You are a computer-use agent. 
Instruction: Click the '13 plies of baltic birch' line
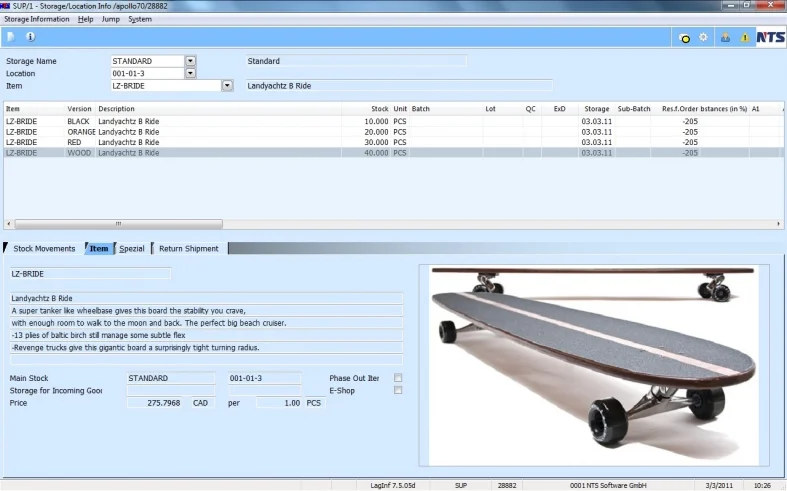click(206, 335)
